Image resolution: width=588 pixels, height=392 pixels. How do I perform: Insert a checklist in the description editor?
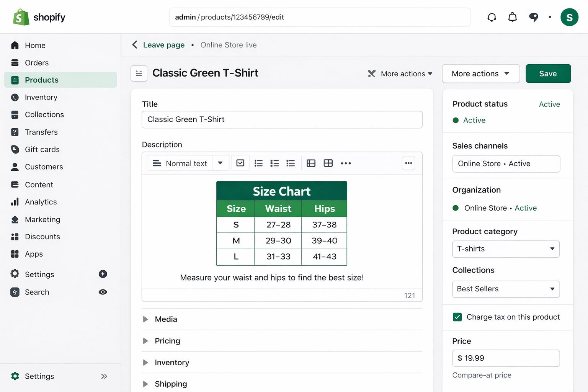(240, 163)
